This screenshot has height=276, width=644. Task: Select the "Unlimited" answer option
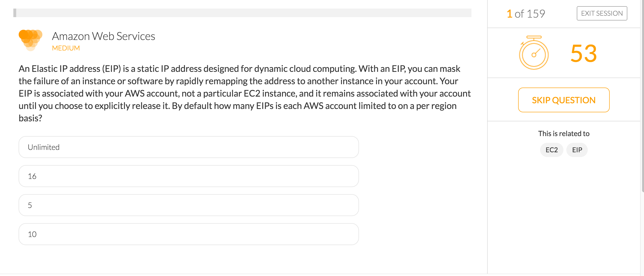point(189,147)
